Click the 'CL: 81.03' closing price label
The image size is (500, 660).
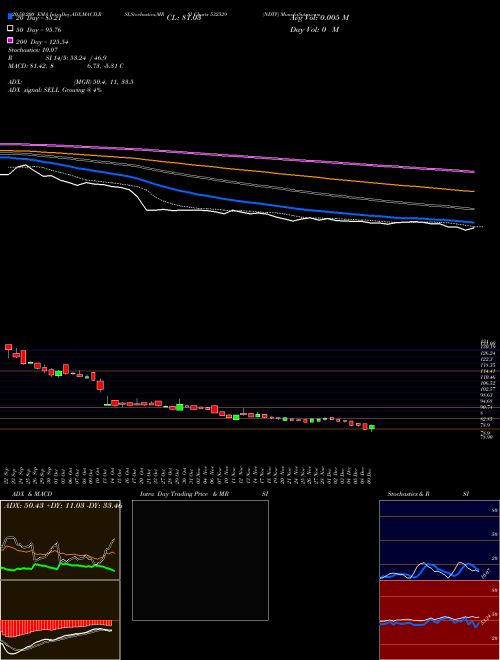click(184, 18)
